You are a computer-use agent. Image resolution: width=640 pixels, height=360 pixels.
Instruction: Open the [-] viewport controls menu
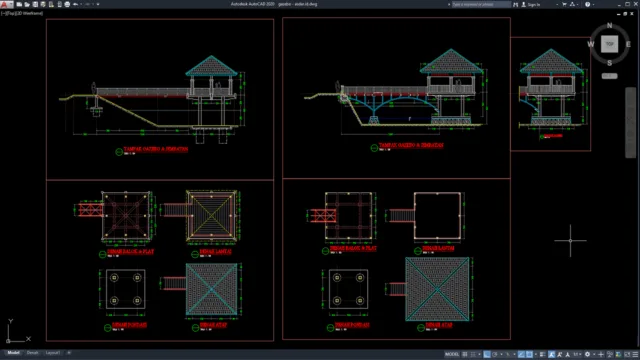(4, 13)
